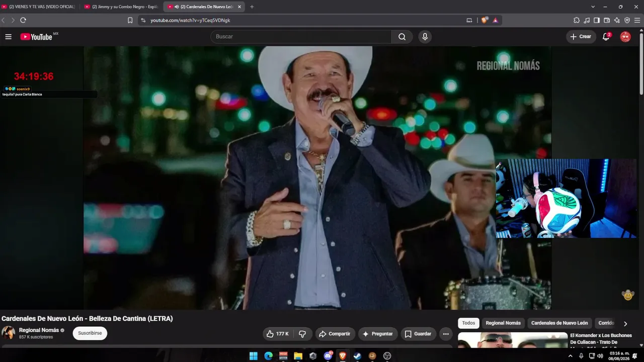
Task: View site information icon in address bar
Action: pyautogui.click(x=143, y=21)
